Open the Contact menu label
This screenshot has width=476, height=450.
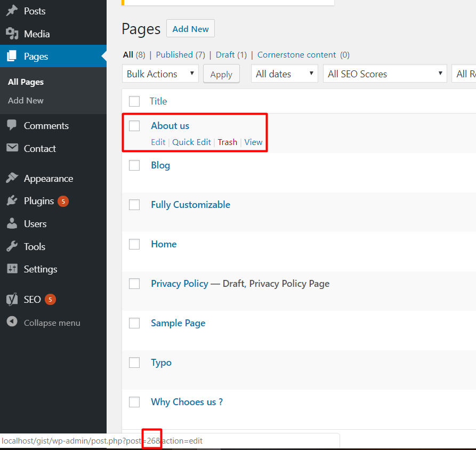40,149
